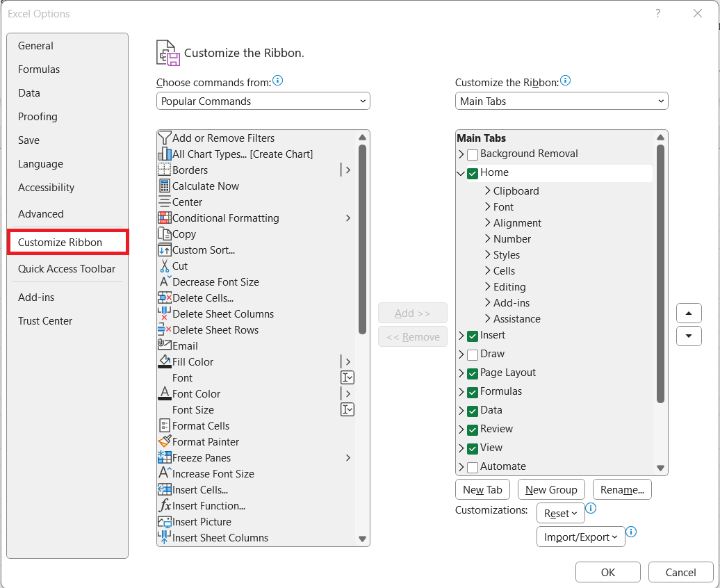Select the Fill Color bucket icon
Viewport: 720px width, 588px height.
coord(165,361)
